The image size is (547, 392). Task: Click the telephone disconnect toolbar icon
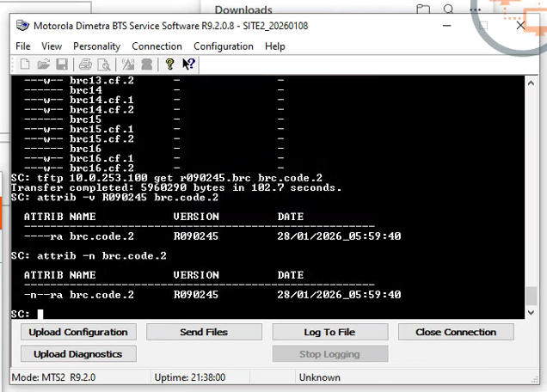pyautogui.click(x=147, y=64)
